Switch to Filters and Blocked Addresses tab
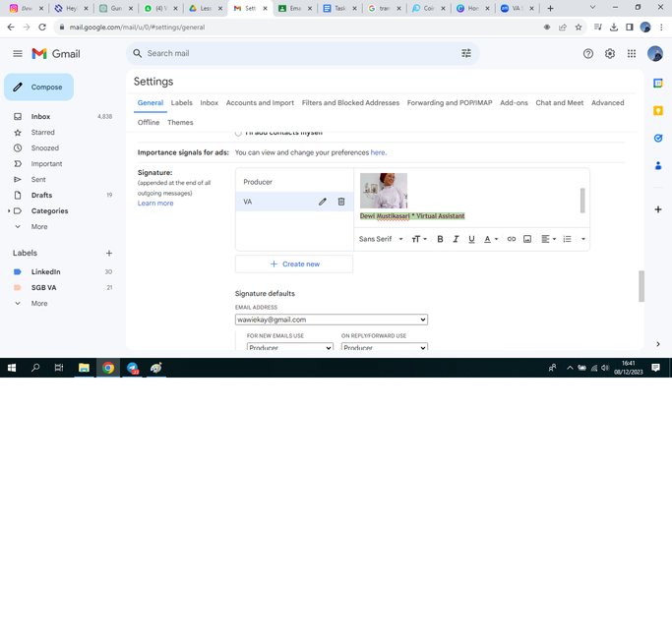The width and height of the screenshot is (672, 644). coord(350,103)
